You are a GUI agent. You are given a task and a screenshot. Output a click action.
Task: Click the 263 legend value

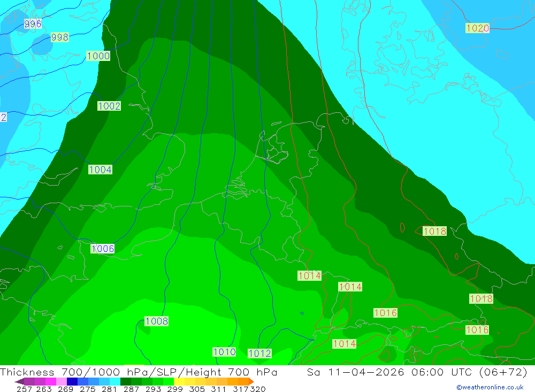(x=44, y=389)
